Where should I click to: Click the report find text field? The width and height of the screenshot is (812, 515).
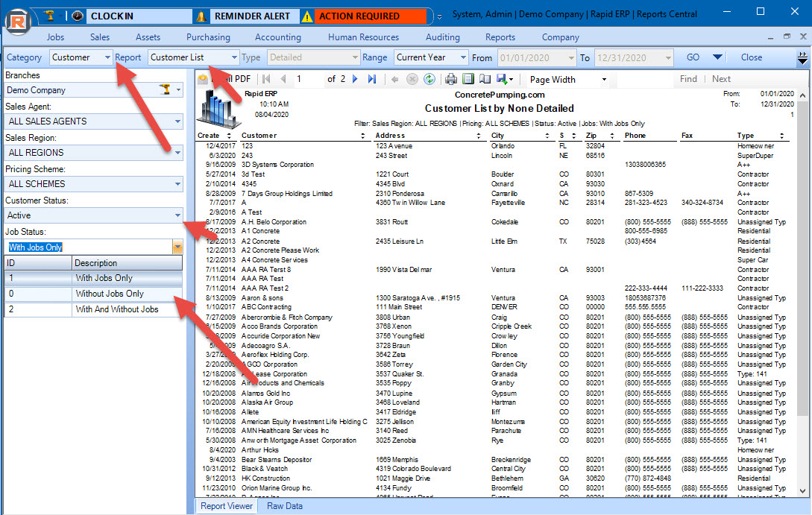645,79
